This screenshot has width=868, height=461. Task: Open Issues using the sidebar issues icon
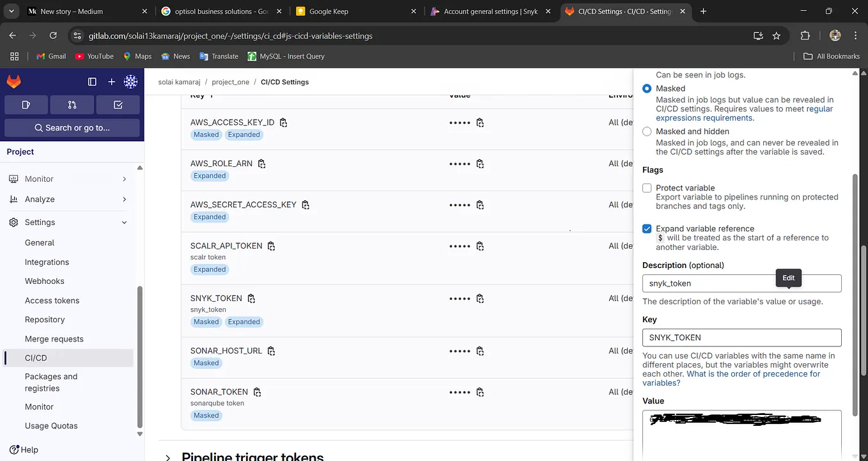pyautogui.click(x=26, y=104)
